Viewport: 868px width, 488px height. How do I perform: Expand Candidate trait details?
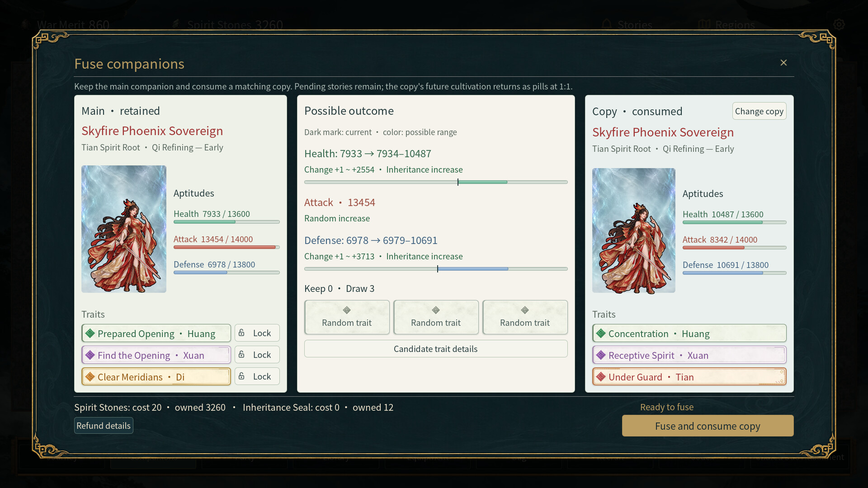coord(436,349)
